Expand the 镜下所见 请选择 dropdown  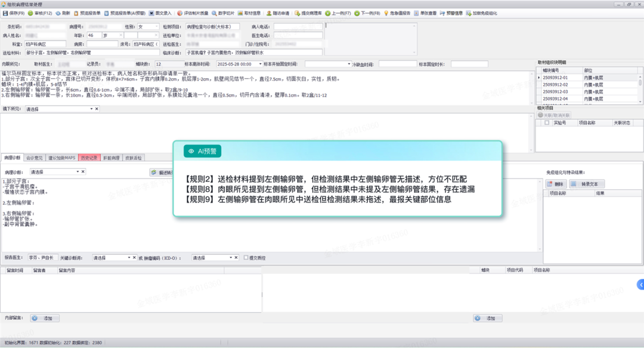(91, 109)
